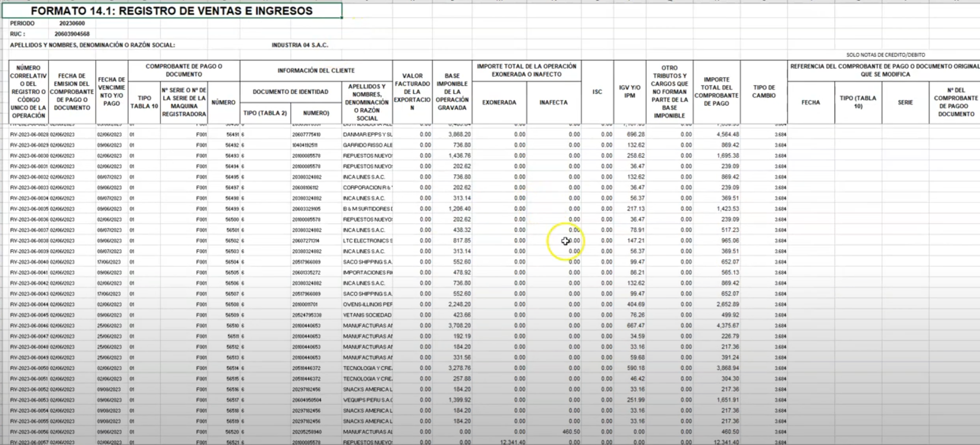Select the RUC number 20603904568 cell
Screen dimensions: 980x445
point(73,34)
